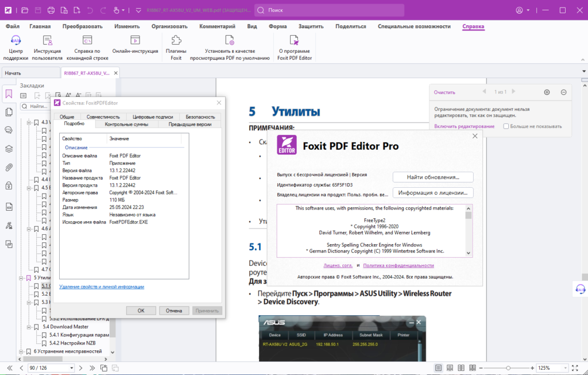588x375 pixels.
Task: Open the AI assistant floating icon
Action: (x=580, y=289)
